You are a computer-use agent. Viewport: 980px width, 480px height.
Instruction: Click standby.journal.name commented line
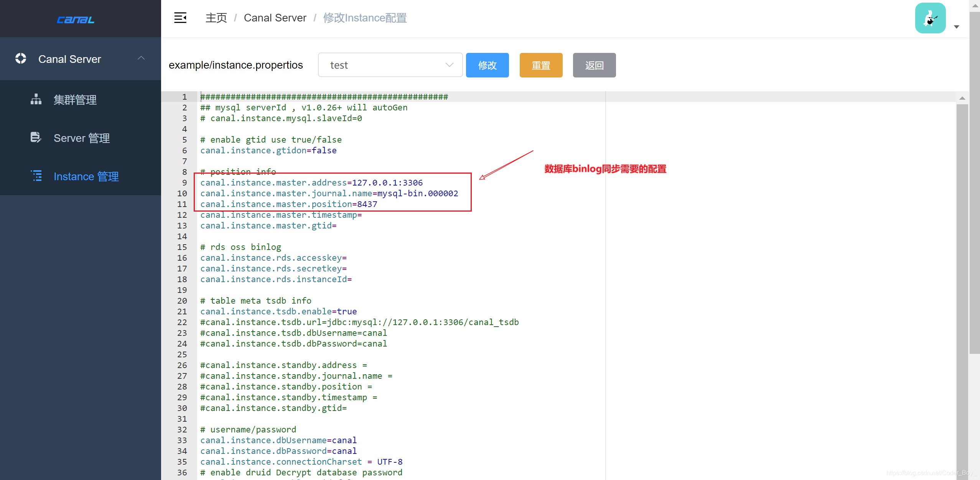click(296, 376)
